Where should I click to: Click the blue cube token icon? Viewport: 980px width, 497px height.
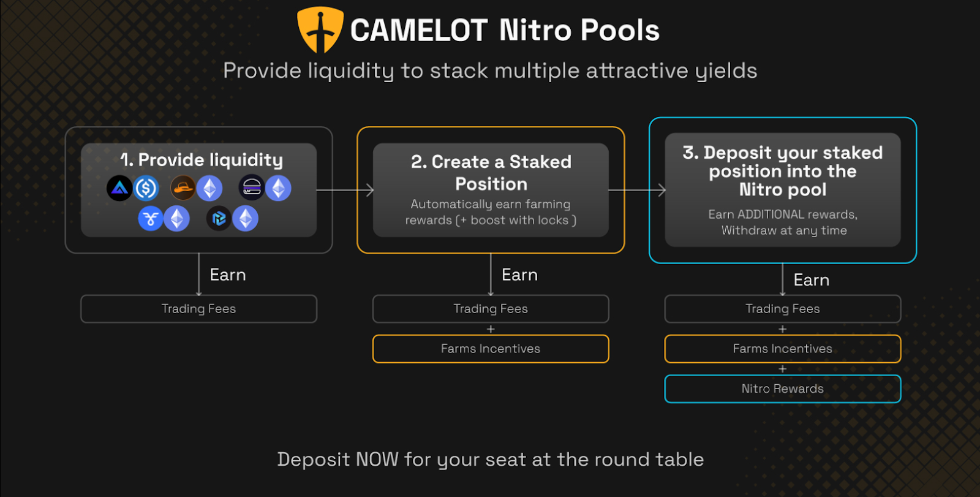coord(219,219)
